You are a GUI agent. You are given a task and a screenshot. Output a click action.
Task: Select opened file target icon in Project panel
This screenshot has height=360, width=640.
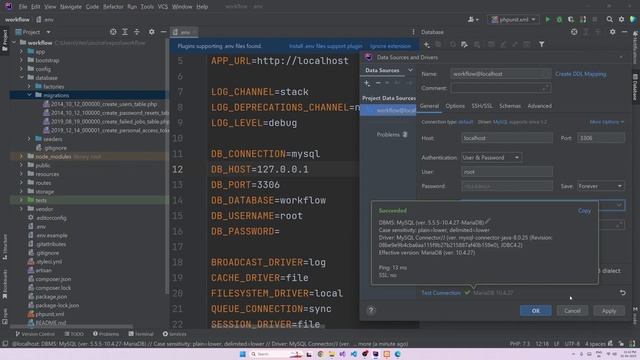click(113, 32)
